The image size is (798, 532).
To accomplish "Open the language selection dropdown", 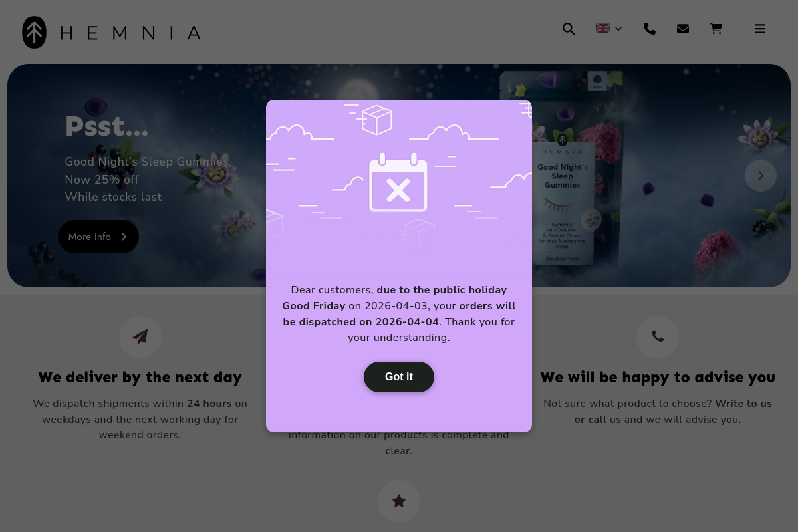I will tap(608, 29).
